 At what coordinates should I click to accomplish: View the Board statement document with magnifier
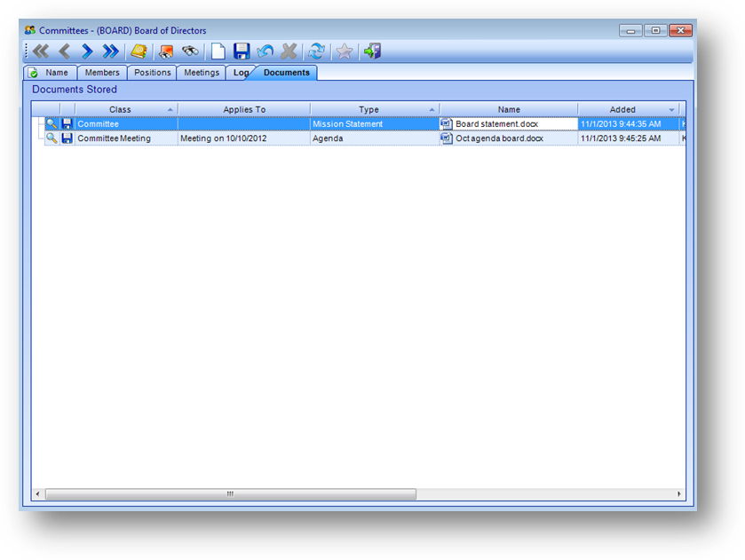pyautogui.click(x=52, y=124)
